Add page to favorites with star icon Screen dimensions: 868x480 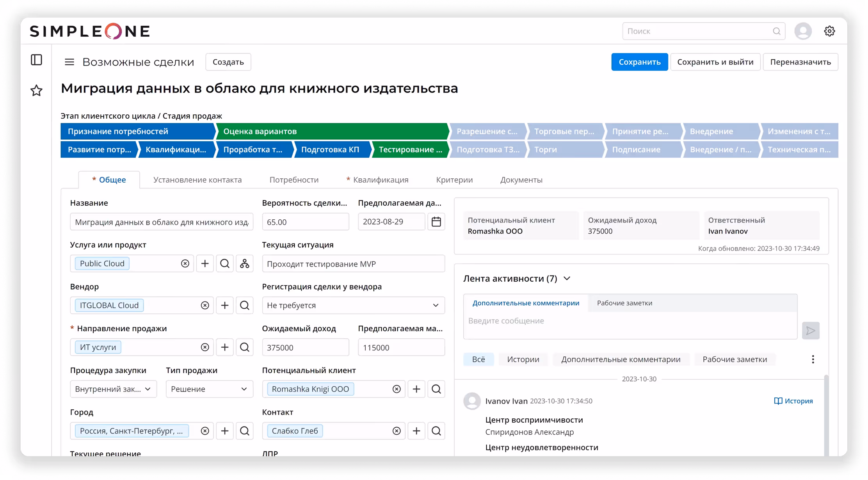coord(36,91)
